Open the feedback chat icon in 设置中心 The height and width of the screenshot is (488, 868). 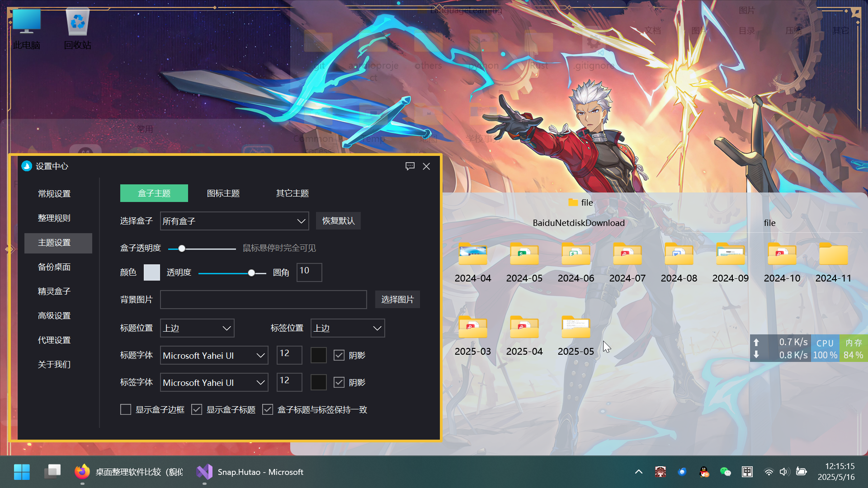pyautogui.click(x=410, y=166)
